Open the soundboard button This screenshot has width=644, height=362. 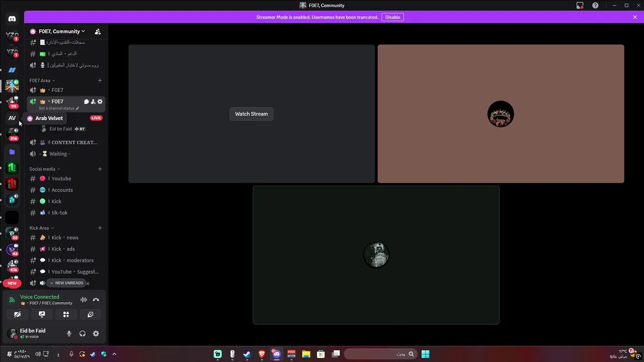pos(91,314)
